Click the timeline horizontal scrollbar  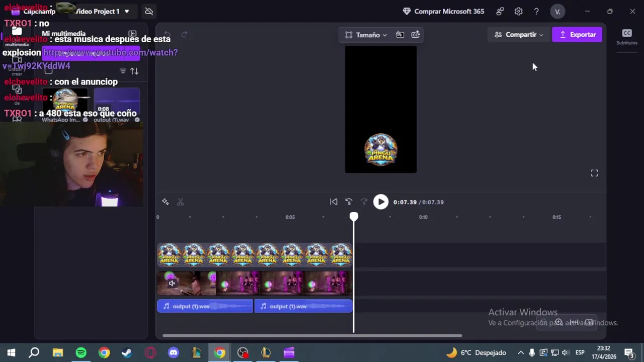point(312,335)
